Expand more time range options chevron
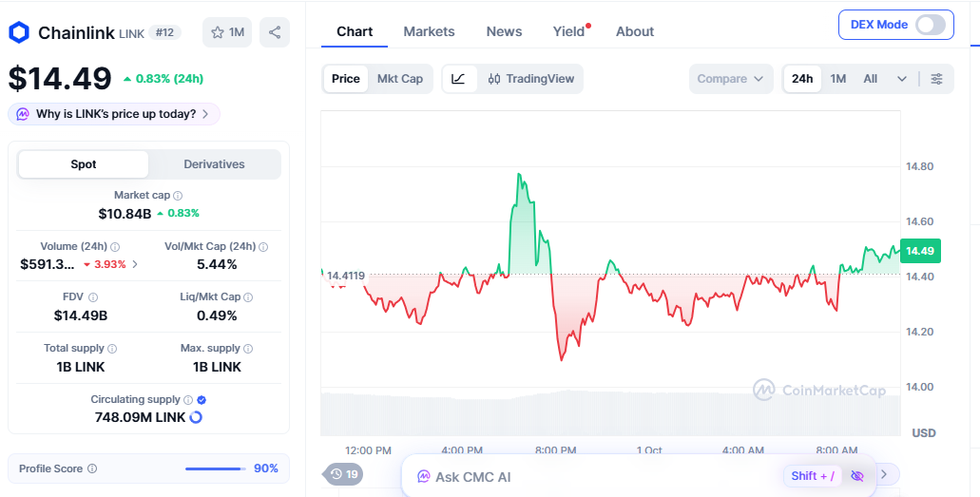 pyautogui.click(x=901, y=79)
